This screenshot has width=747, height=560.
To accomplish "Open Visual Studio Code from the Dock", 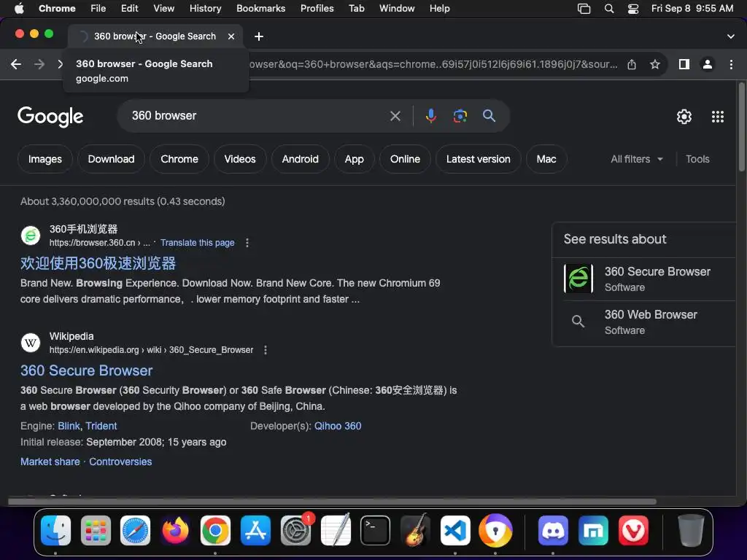I will 455,531.
